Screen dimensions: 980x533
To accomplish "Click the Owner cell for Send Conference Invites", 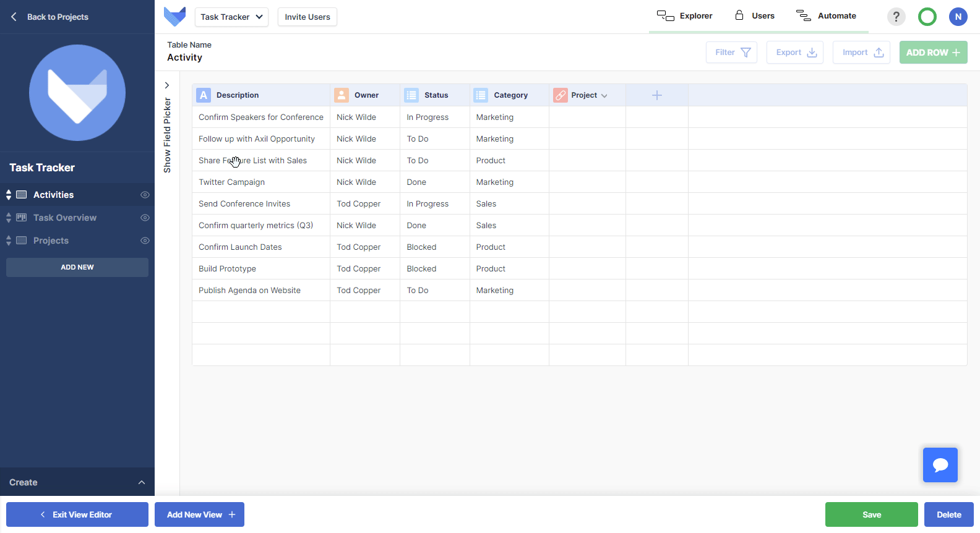I will tap(365, 203).
